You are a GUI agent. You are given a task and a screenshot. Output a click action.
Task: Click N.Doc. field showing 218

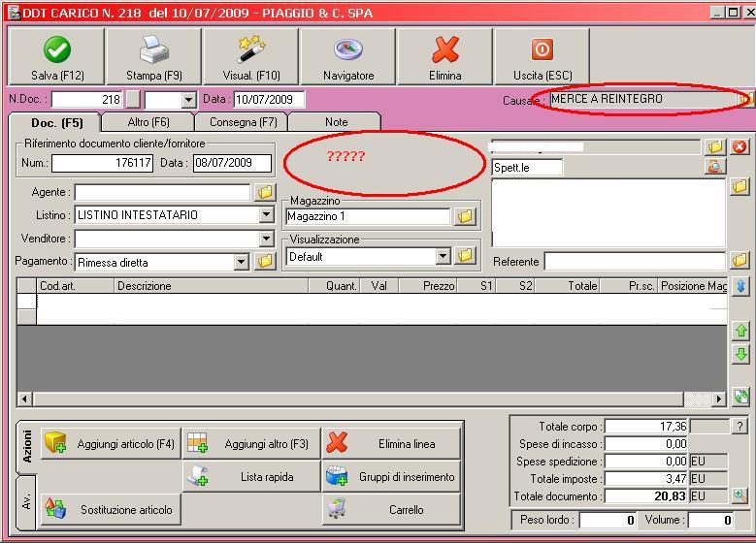point(86,100)
